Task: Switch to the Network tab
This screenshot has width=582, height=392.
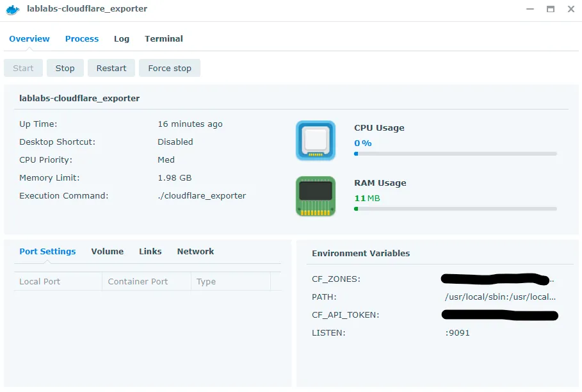Action: tap(196, 251)
